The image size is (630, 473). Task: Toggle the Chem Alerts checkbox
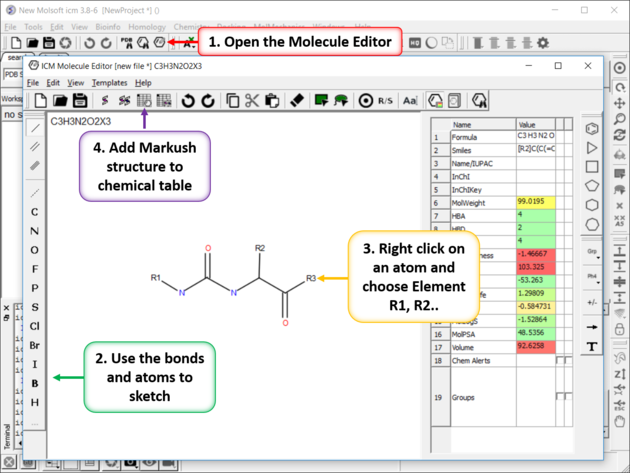[561, 360]
